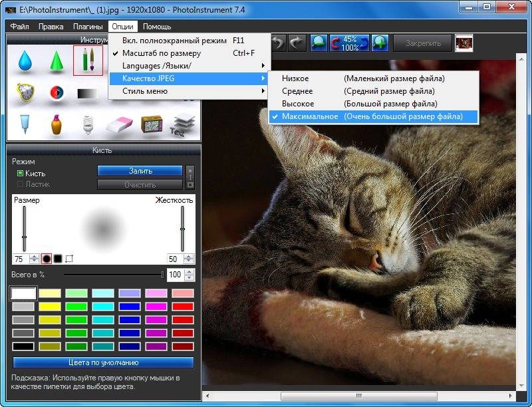
Task: Pick the dark maroon color swatch
Action: 183,346
